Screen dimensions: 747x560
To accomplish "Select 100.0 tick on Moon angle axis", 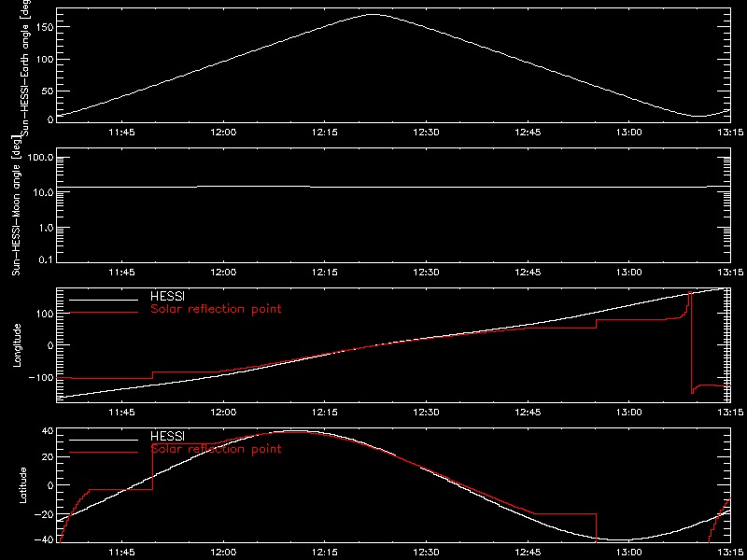I will [x=41, y=158].
